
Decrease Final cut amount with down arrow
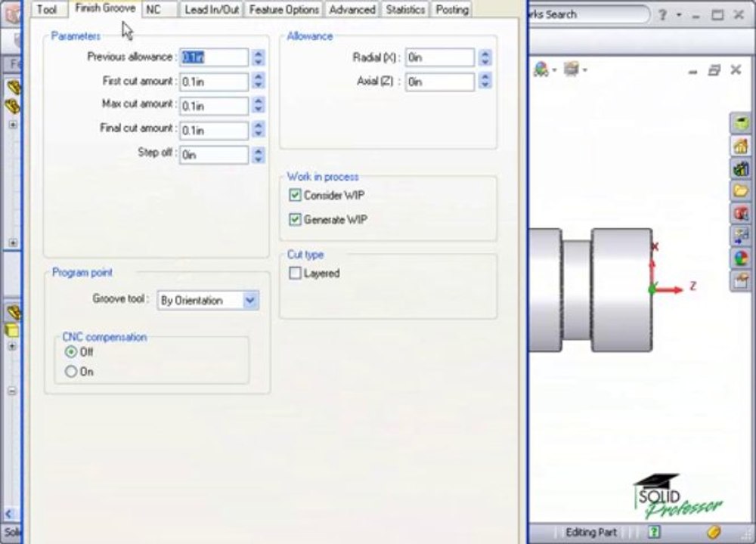tap(258, 134)
